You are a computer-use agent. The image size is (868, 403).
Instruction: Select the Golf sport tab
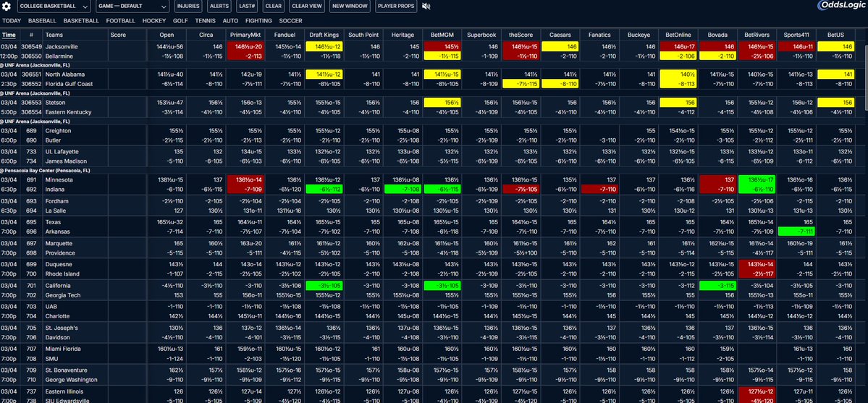(180, 21)
